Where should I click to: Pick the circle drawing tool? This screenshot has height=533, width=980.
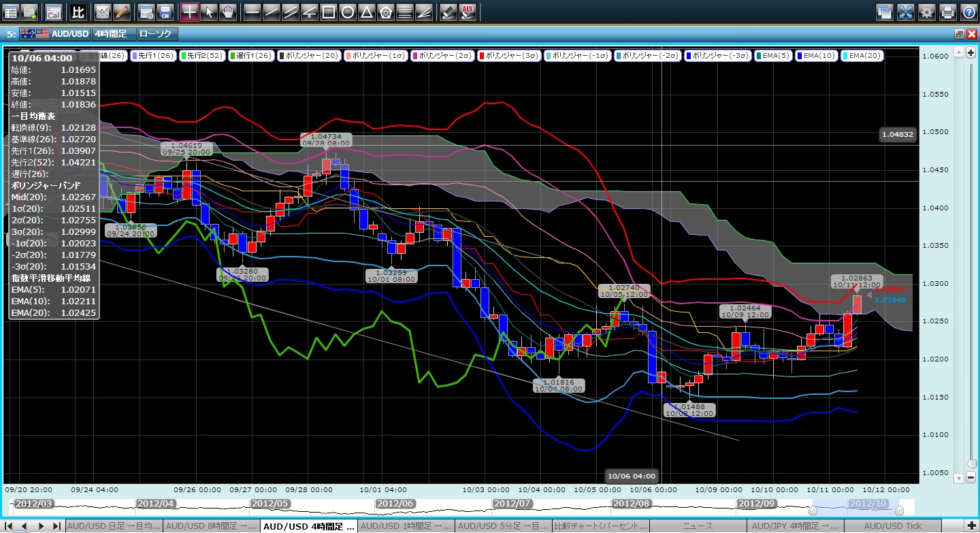[x=347, y=12]
